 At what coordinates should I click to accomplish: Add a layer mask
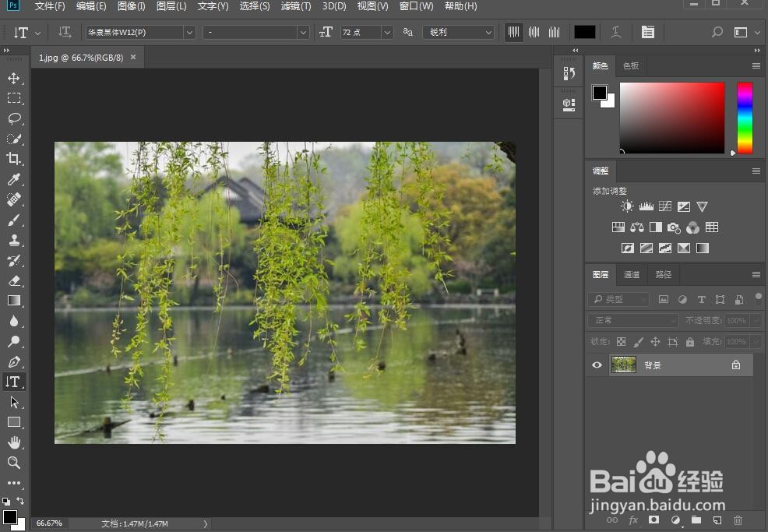tap(654, 520)
